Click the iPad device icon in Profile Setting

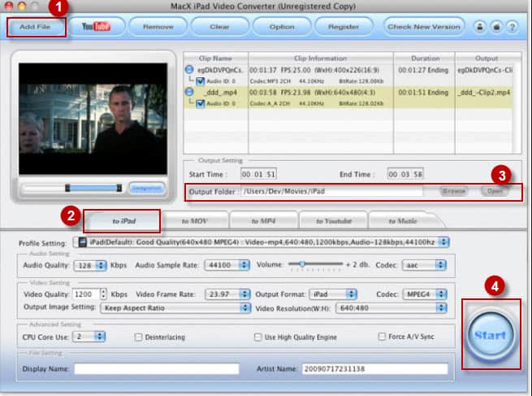(83, 242)
